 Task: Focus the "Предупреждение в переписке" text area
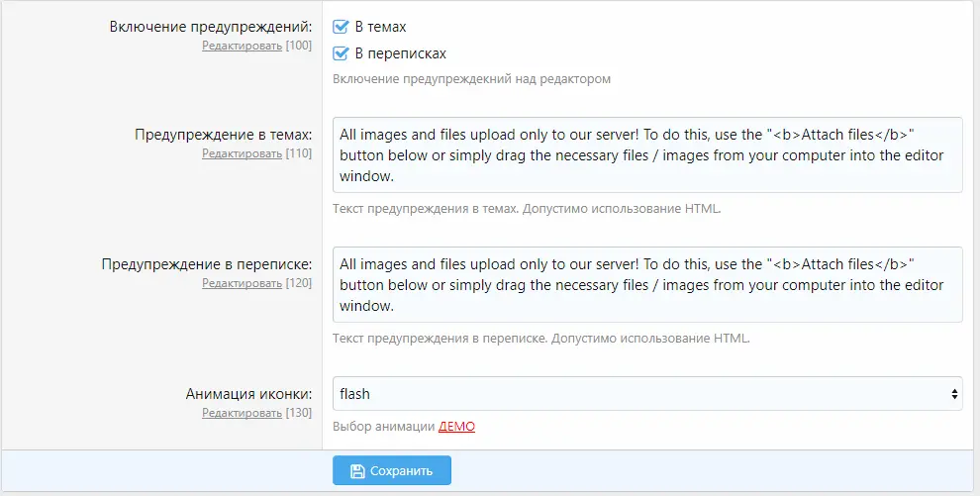coord(647,284)
